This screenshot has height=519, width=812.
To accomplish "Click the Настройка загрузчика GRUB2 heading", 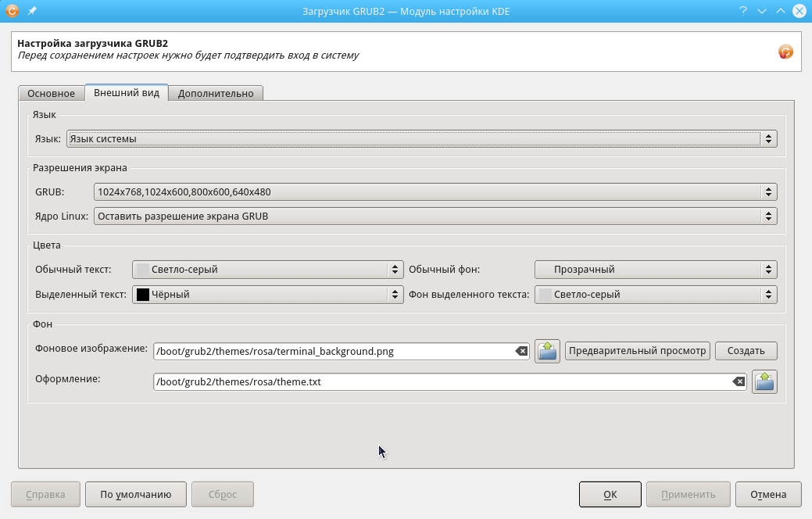I will point(93,44).
